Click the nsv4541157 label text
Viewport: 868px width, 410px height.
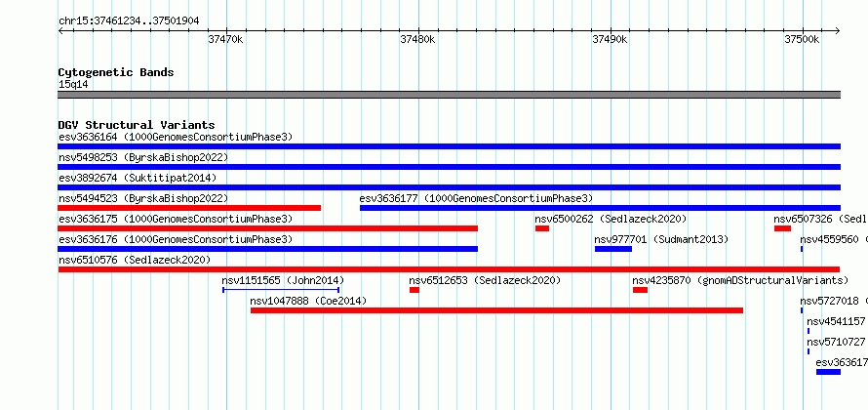837,321
